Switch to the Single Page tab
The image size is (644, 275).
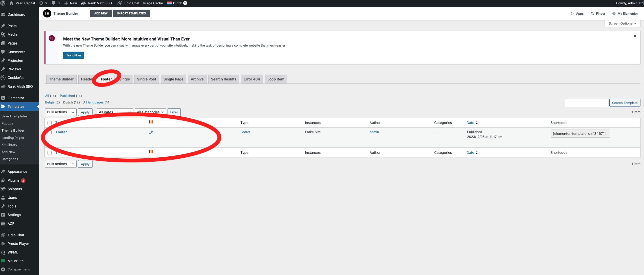pos(173,79)
